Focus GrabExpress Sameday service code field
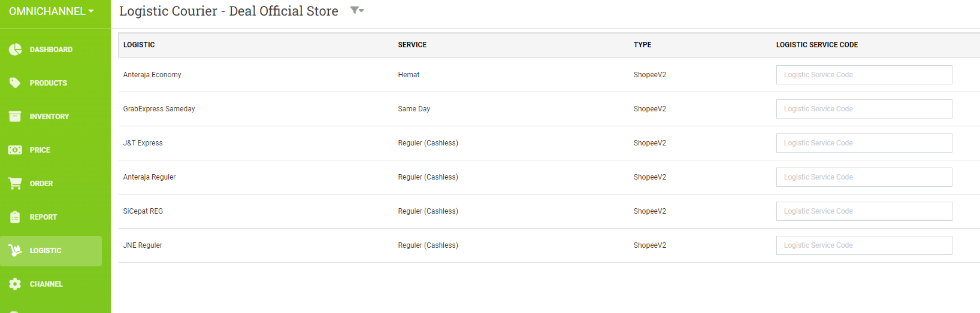The image size is (980, 313). tap(864, 109)
